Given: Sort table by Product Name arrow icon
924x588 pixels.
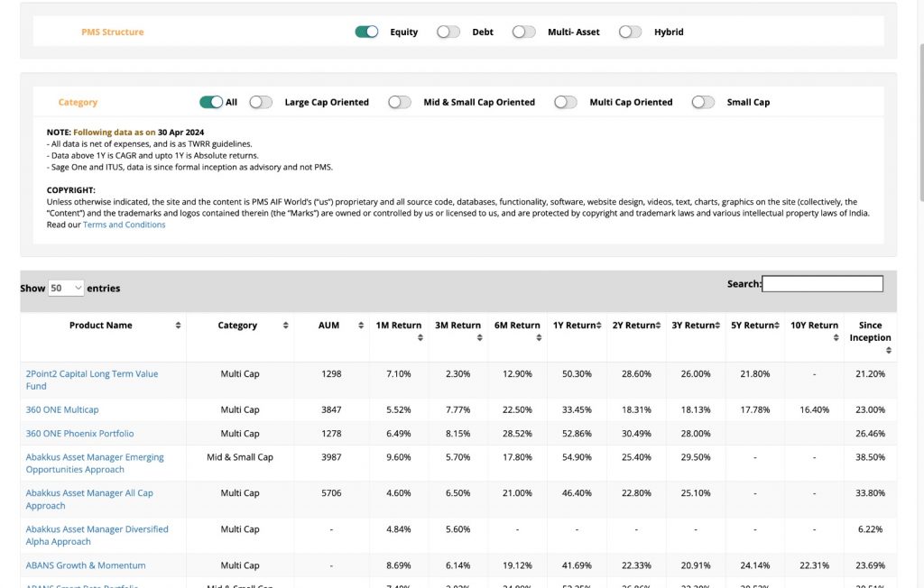Looking at the screenshot, I should click(178, 326).
